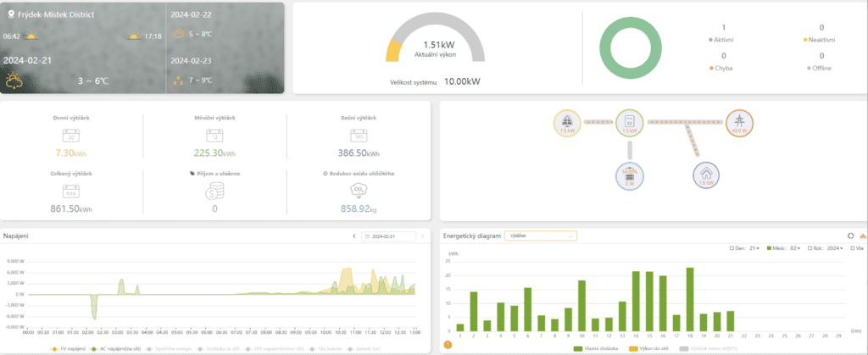This screenshot has width=868, height=355.
Task: Click the 858.92kg CO2 reduction value
Action: pos(359,208)
